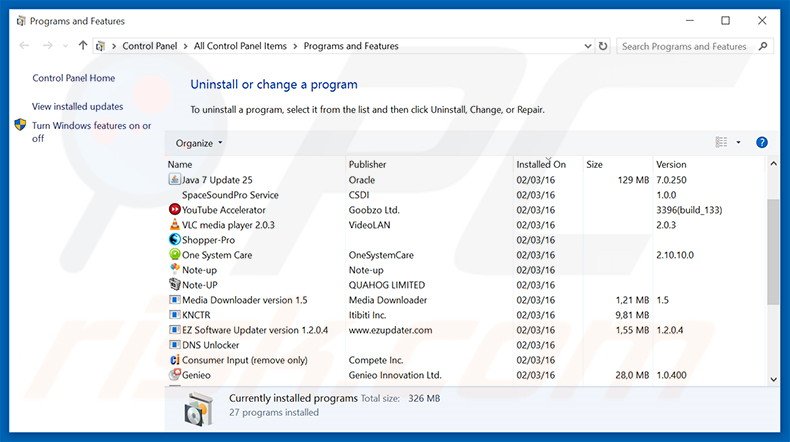Go up one folder level arrow
Image resolution: width=790 pixels, height=442 pixels.
click(x=83, y=45)
